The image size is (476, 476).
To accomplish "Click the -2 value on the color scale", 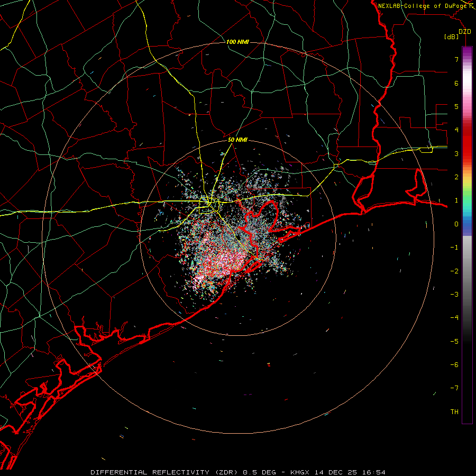I will point(454,271).
